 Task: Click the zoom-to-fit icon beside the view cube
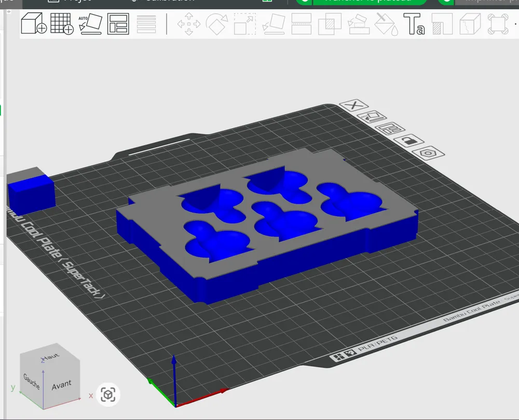click(108, 395)
